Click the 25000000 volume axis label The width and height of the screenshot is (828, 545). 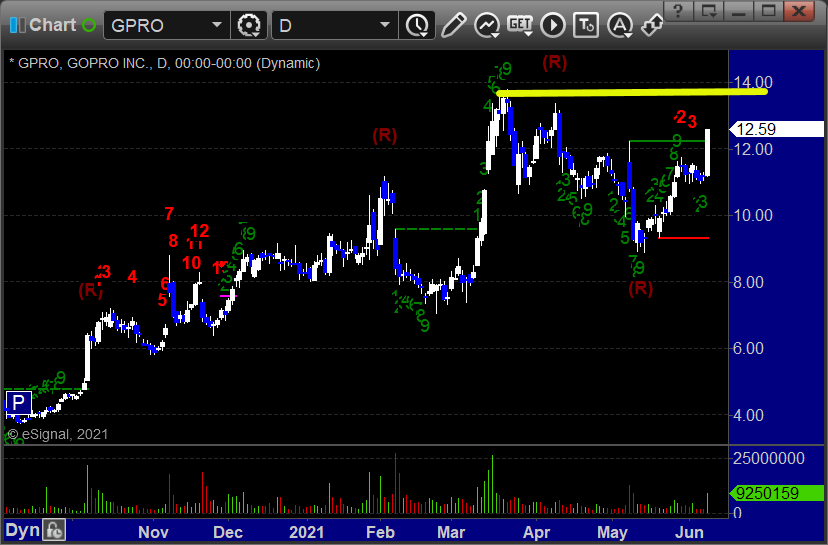(x=769, y=458)
